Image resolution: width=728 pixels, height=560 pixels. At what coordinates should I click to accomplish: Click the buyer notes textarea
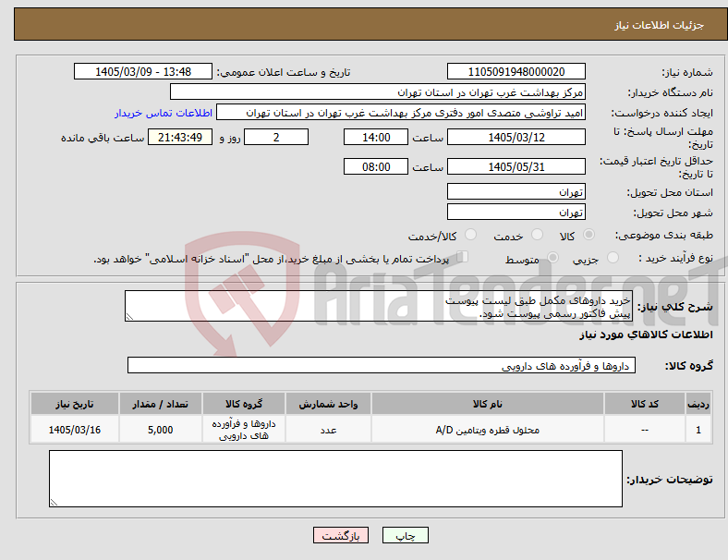pos(335,479)
